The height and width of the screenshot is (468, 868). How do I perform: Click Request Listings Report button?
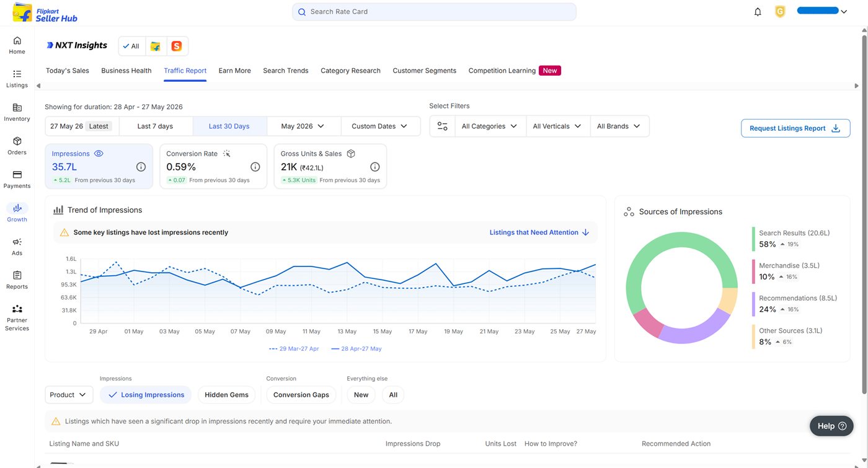click(795, 128)
